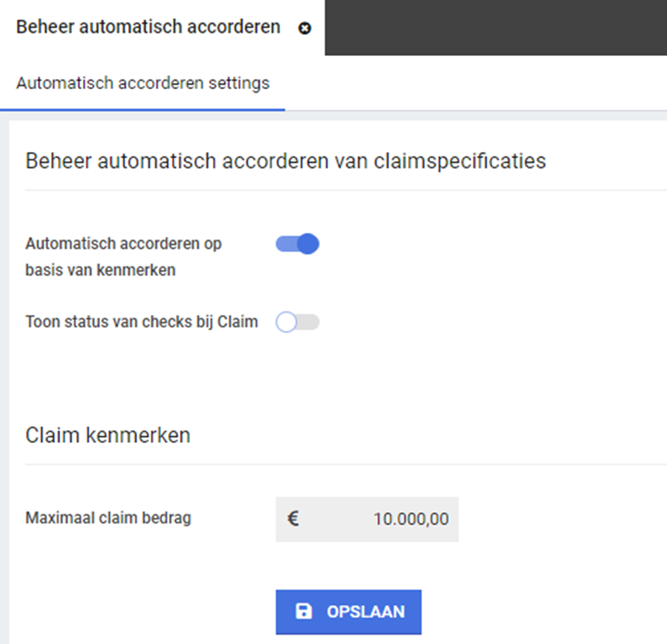Click the grey track of the disabled switch
Viewport: 667px width, 644px height.
pyautogui.click(x=309, y=322)
